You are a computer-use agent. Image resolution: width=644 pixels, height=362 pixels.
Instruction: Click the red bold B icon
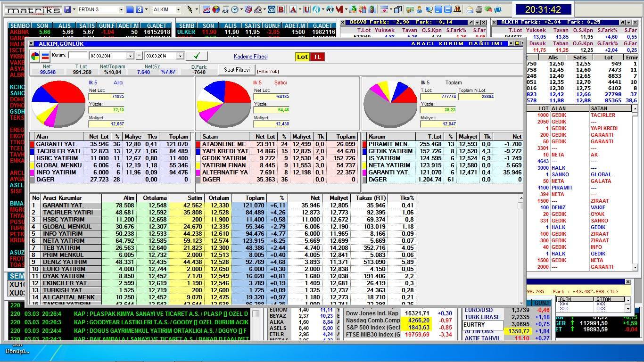[281, 9]
